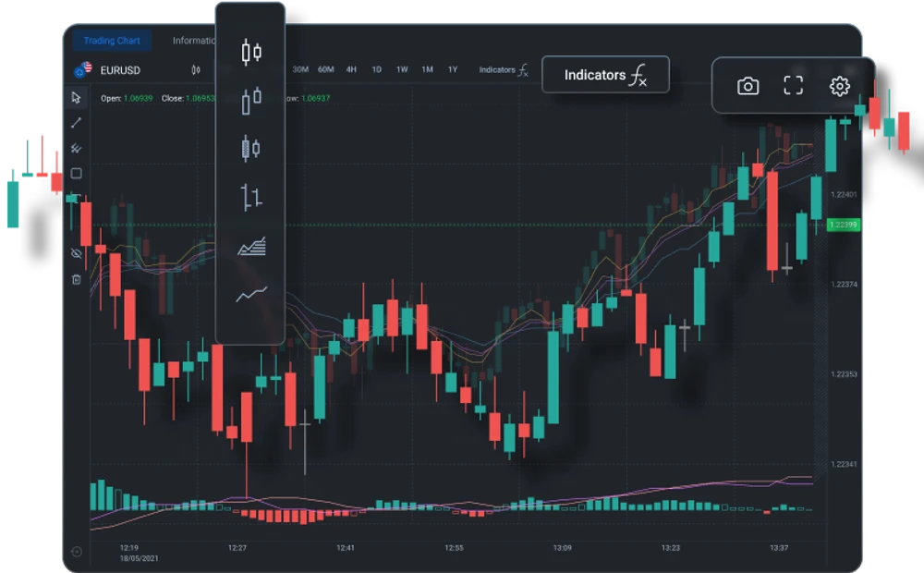Click the 13:37 time axis label
This screenshot has height=573, width=924.
[778, 548]
